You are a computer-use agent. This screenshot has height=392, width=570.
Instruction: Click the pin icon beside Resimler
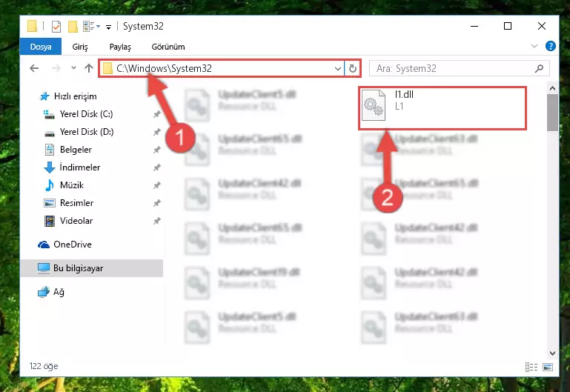[156, 203]
